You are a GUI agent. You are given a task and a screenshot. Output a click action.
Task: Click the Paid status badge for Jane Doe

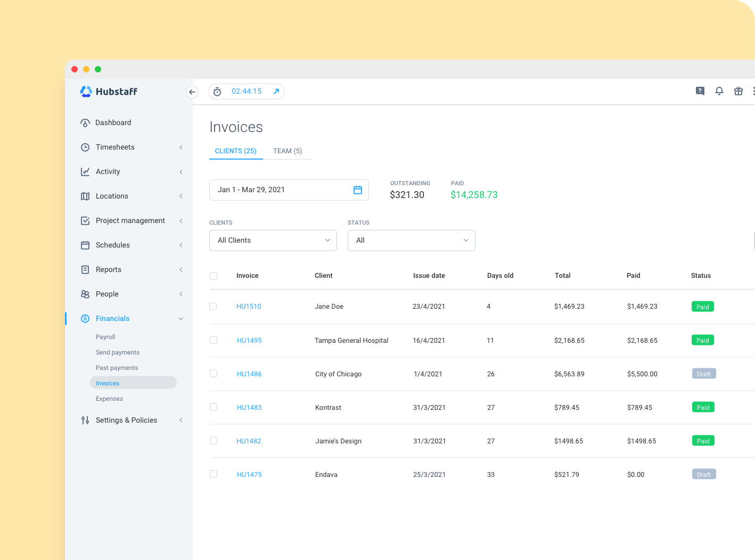click(x=703, y=307)
